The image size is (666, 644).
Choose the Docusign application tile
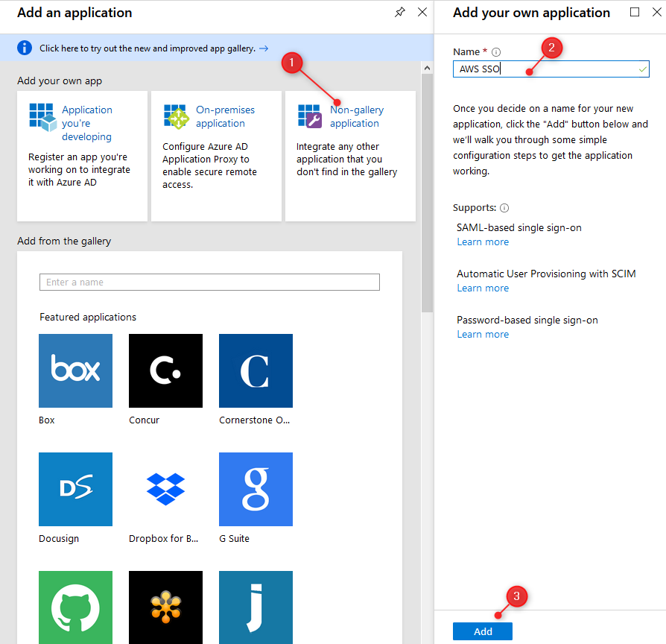pyautogui.click(x=75, y=489)
